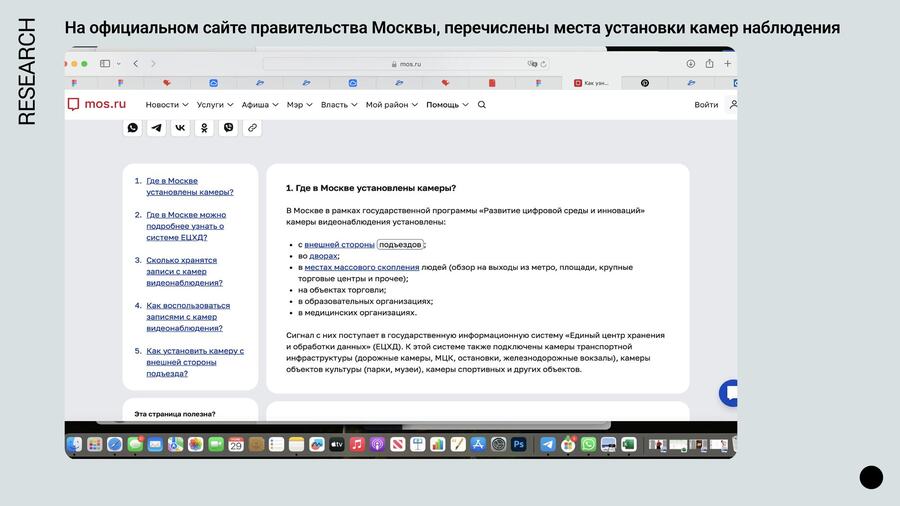Screen dimensions: 900x506
Task: Open Apple TV in the Dock
Action: click(x=337, y=444)
